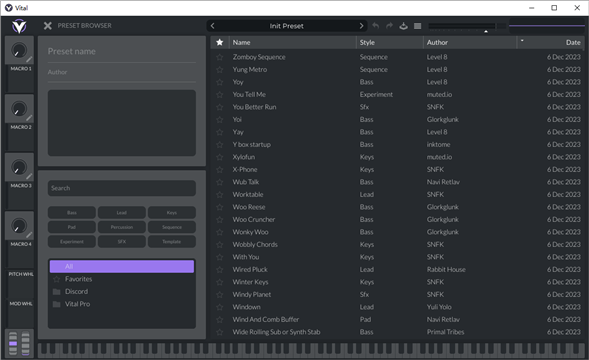This screenshot has width=589, height=360.
Task: Sort presets by the Name column
Action: [292, 42]
